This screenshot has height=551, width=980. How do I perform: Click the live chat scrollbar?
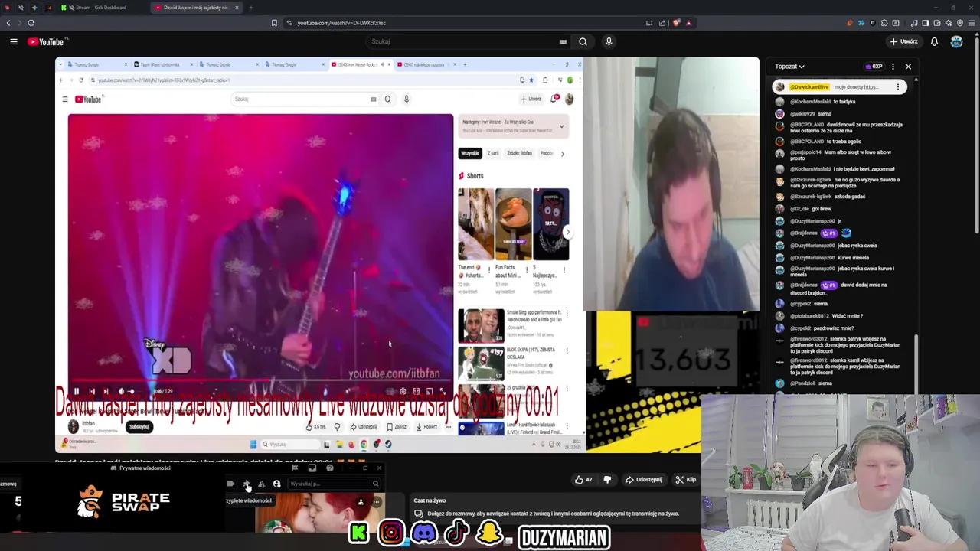pos(916,364)
